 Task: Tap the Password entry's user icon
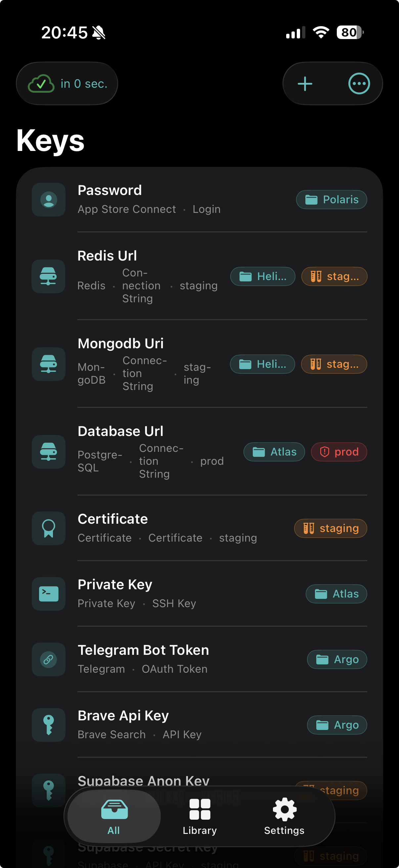coord(49,200)
